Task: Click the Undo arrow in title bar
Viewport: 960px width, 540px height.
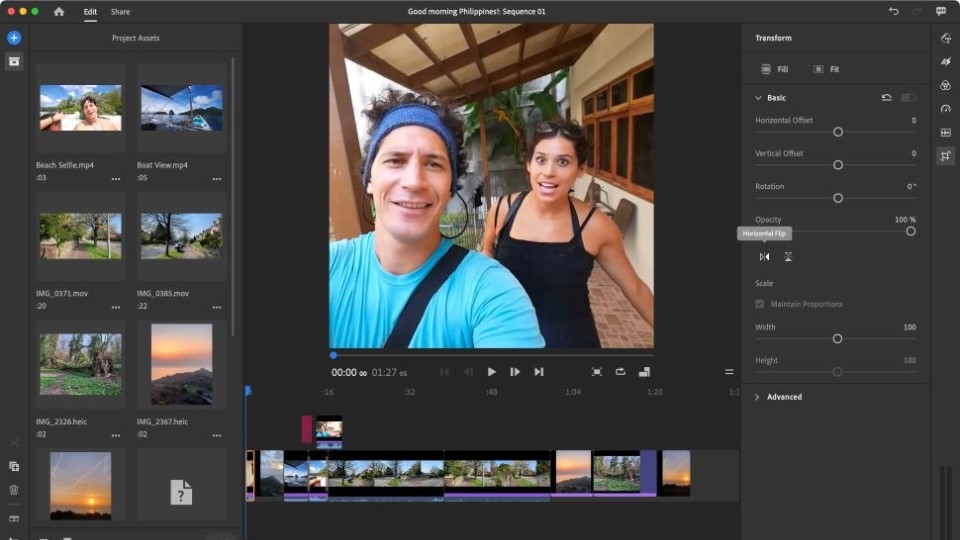Action: pyautogui.click(x=893, y=11)
